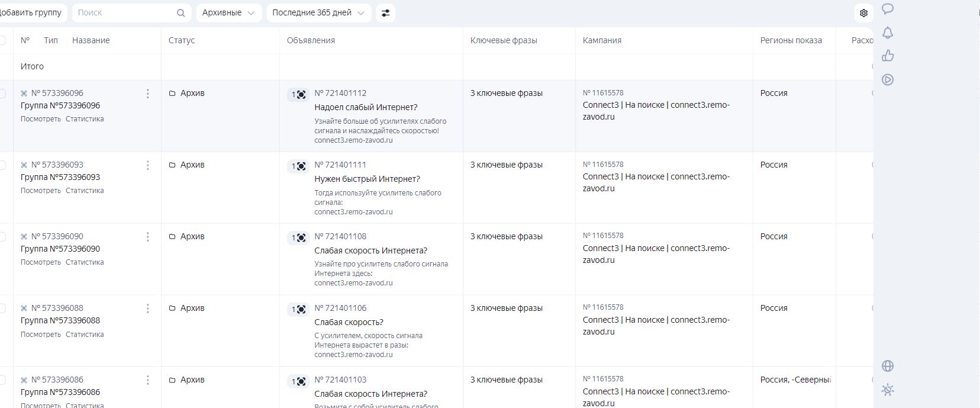Open campaign link in row 573396096
The width and height of the screenshot is (980, 408).
[x=656, y=111]
